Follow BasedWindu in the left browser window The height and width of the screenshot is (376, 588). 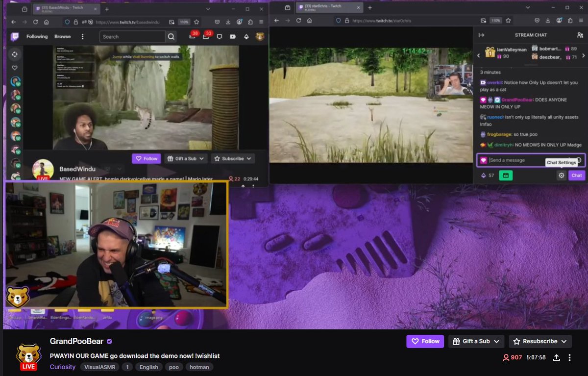(146, 158)
